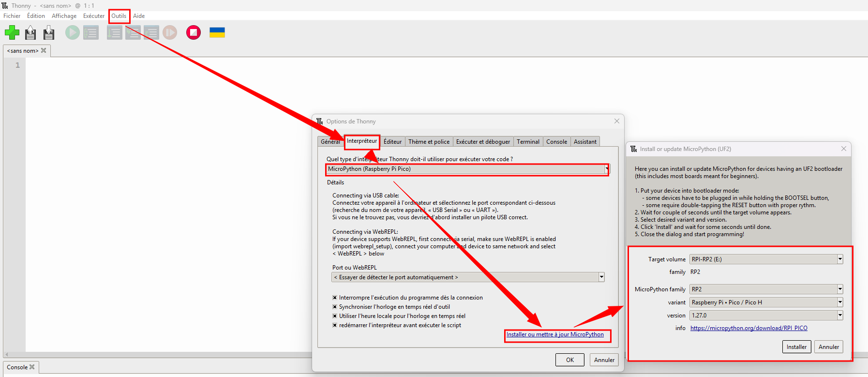Click the Step Into debug icon
The image size is (868, 377).
(133, 33)
